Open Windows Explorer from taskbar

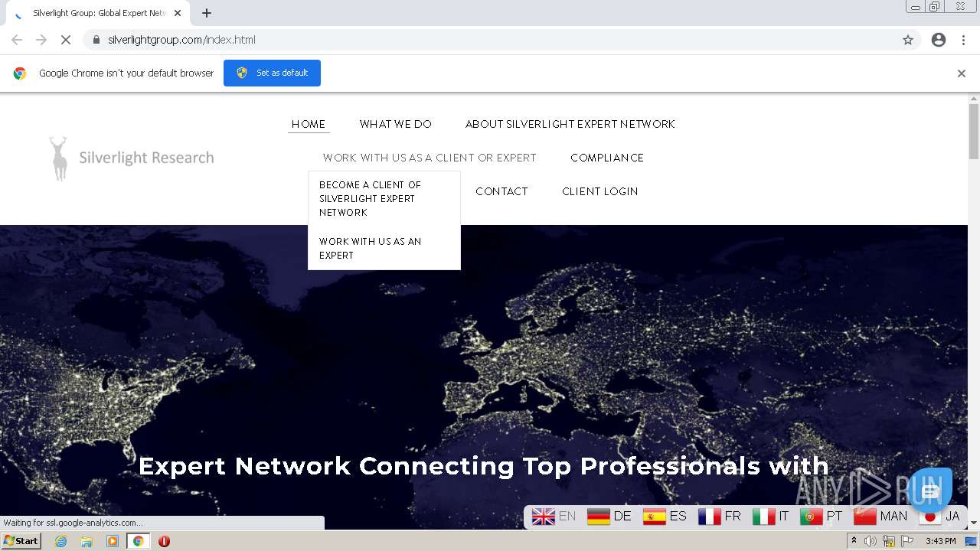click(87, 541)
